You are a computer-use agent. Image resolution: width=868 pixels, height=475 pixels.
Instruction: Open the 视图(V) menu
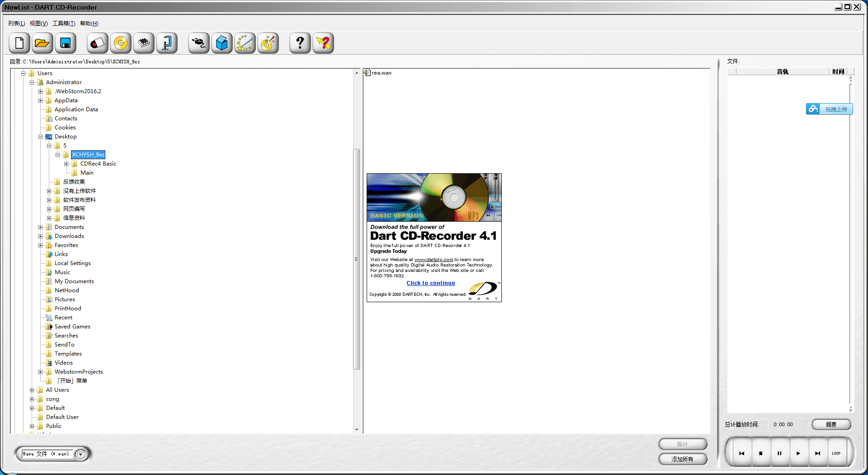coord(38,24)
